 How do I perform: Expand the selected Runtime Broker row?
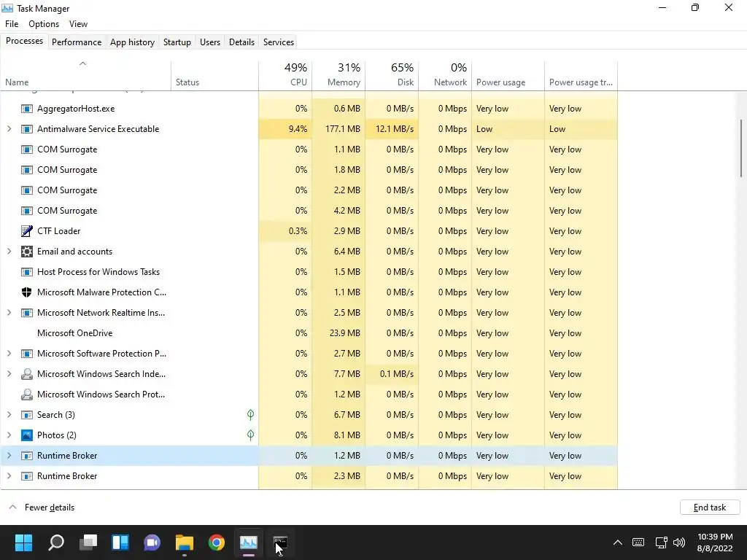click(9, 456)
